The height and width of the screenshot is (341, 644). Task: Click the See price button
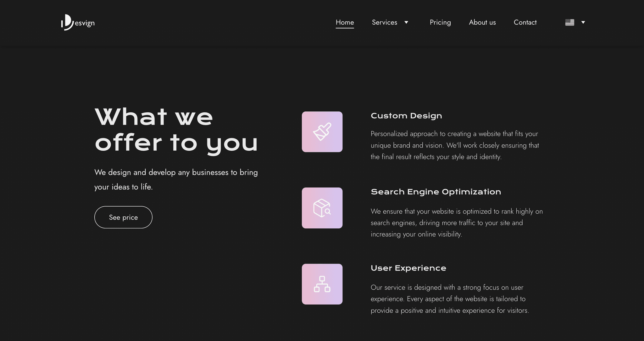(123, 217)
